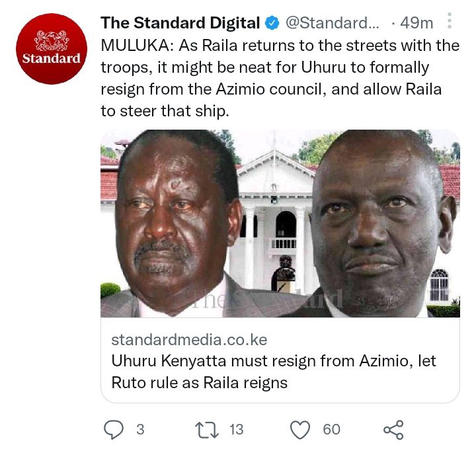Viewport: 476px width, 455px height.
Task: Click the blue verified badge
Action: [272, 23]
